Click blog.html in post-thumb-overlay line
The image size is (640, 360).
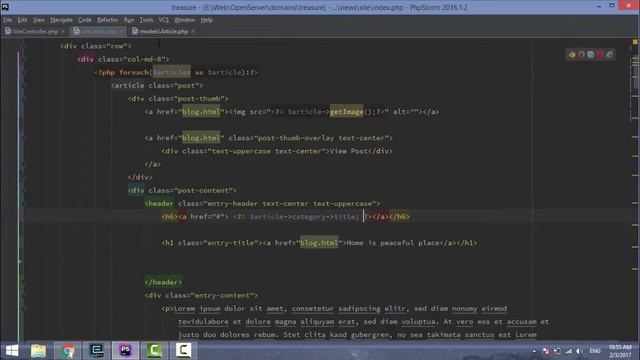coord(201,138)
